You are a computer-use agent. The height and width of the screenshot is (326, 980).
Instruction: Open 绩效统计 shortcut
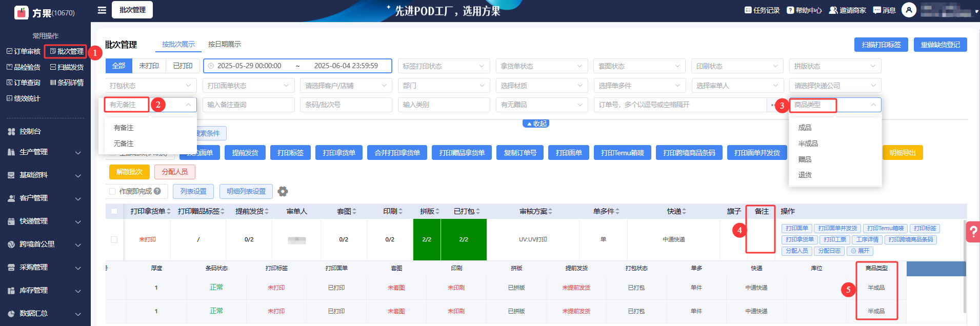[x=24, y=98]
